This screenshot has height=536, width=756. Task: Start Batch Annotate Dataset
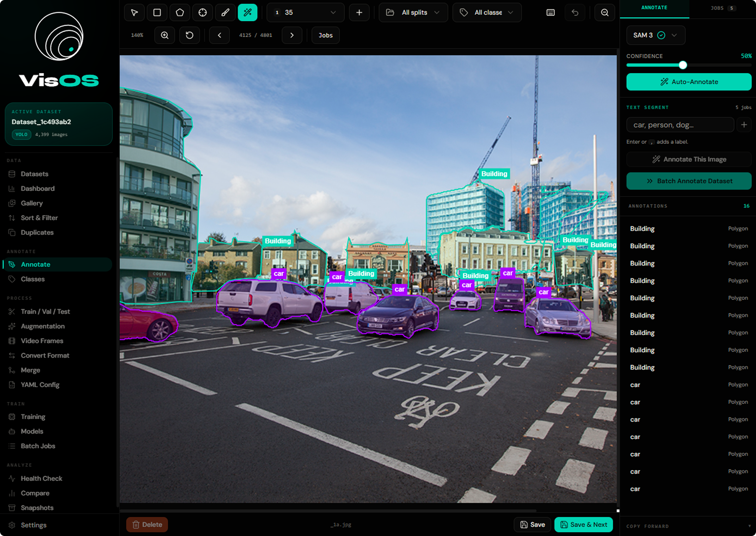pyautogui.click(x=688, y=181)
